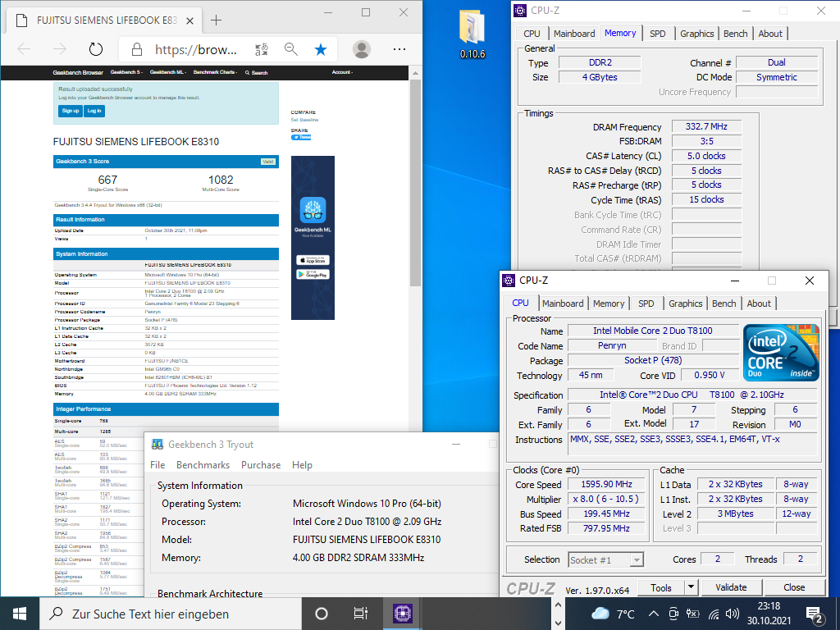Select CPU tab in back CPU-Z Memory window
The height and width of the screenshot is (630, 840).
(532, 34)
